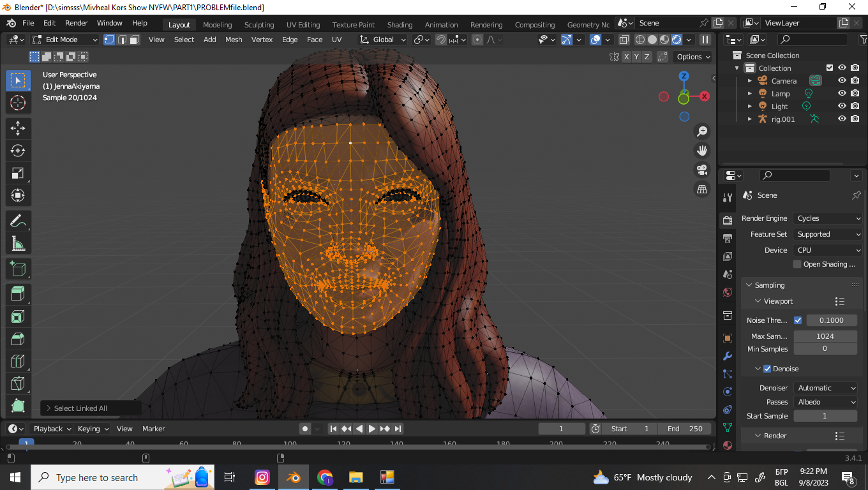Activate the Rotate tool
This screenshot has width=868, height=490.
point(18,151)
